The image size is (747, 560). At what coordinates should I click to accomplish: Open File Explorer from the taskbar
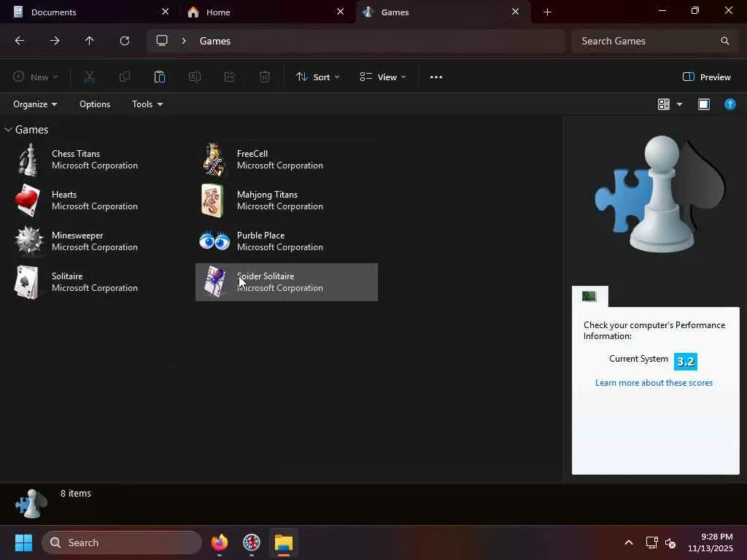point(284,542)
